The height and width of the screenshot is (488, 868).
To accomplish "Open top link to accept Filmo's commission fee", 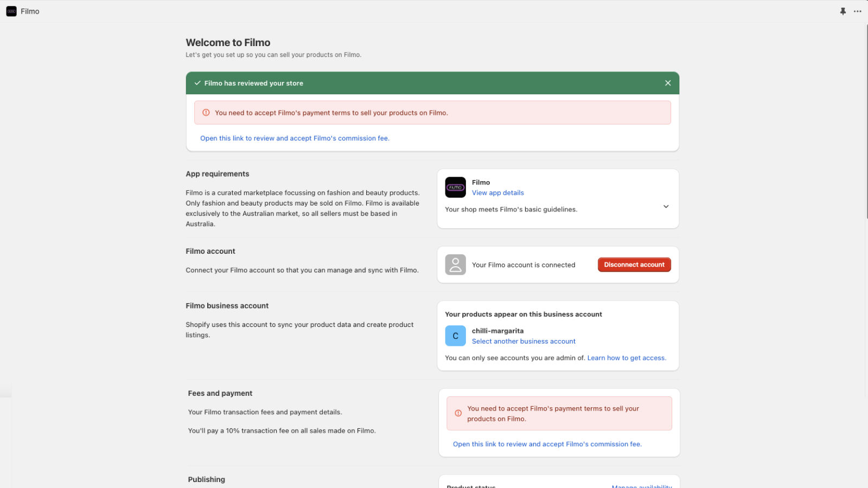I will pos(295,138).
